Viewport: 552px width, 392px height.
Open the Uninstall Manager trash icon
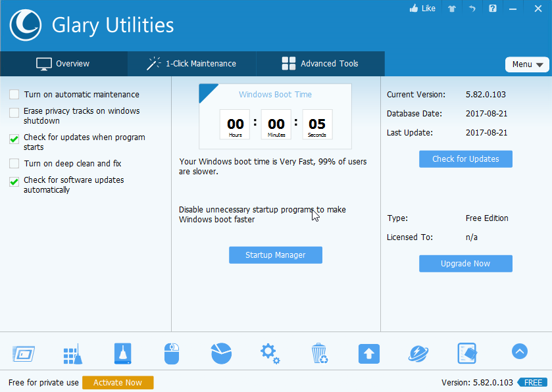(320, 353)
